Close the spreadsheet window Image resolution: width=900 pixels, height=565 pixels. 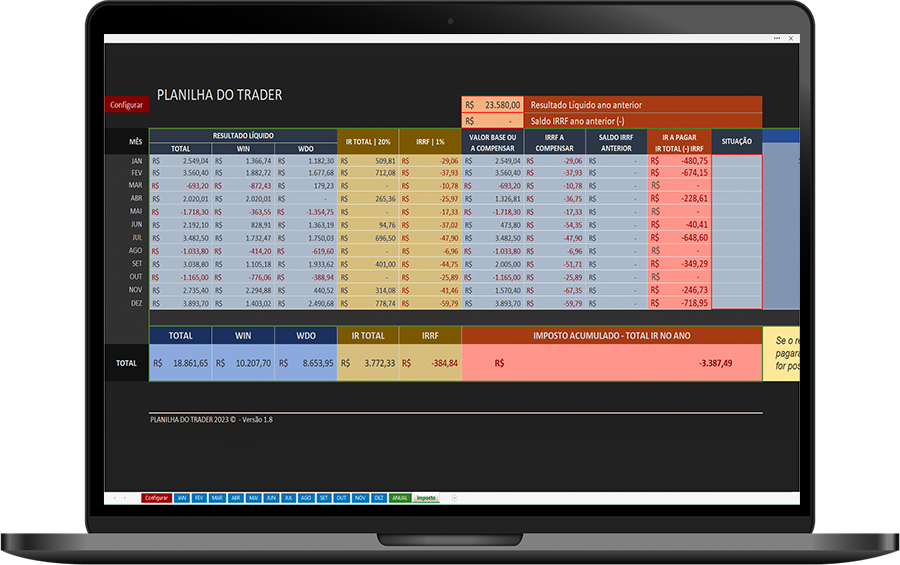[792, 38]
